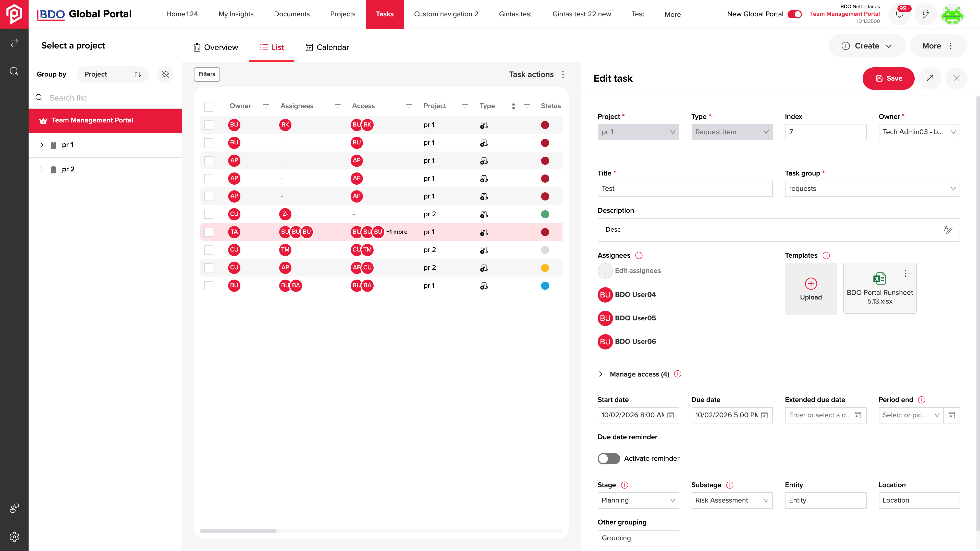Open the settings gear in sidebar
The image size is (980, 551).
pos(14,536)
